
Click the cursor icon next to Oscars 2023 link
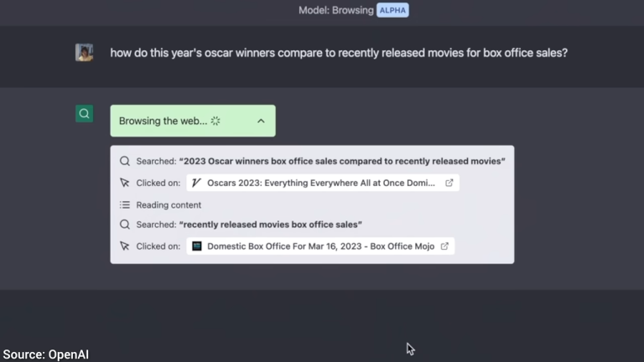(x=124, y=183)
